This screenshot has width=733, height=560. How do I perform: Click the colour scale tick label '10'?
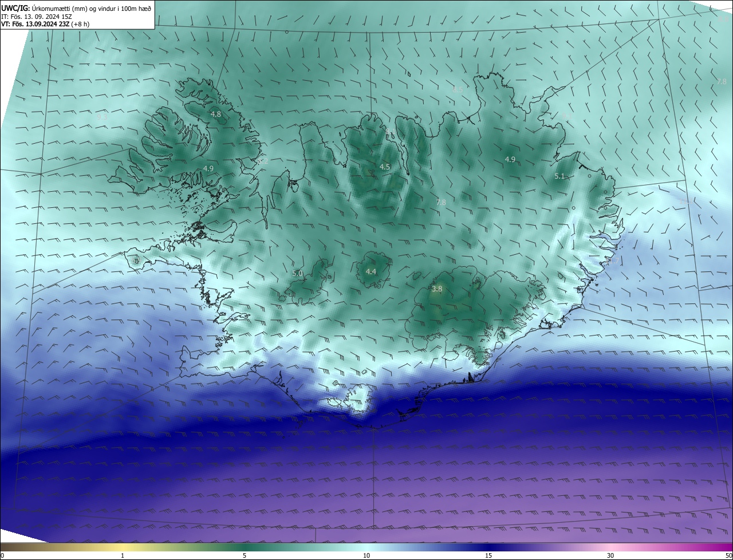pyautogui.click(x=366, y=556)
